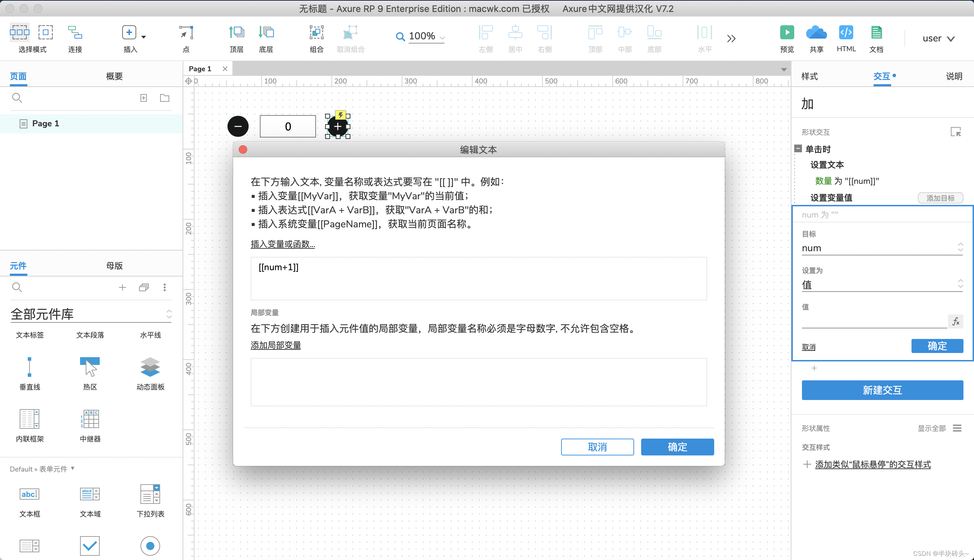Open the 设置为 值 dropdown
Viewport: 974px width, 560px height.
pyautogui.click(x=882, y=285)
